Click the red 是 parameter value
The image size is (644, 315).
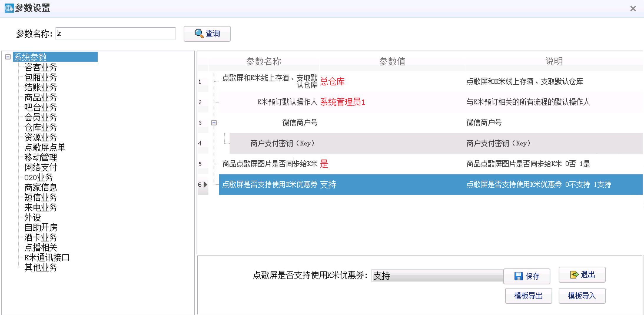(324, 164)
